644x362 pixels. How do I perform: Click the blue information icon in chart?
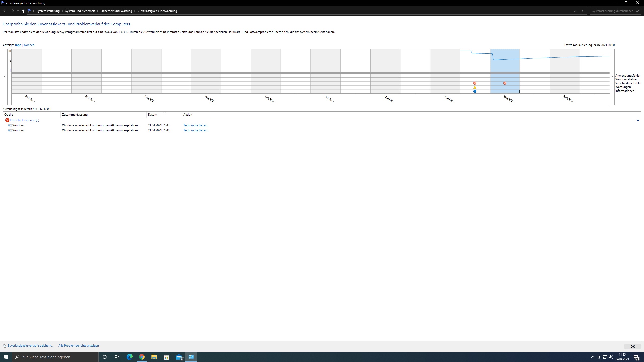point(475,91)
